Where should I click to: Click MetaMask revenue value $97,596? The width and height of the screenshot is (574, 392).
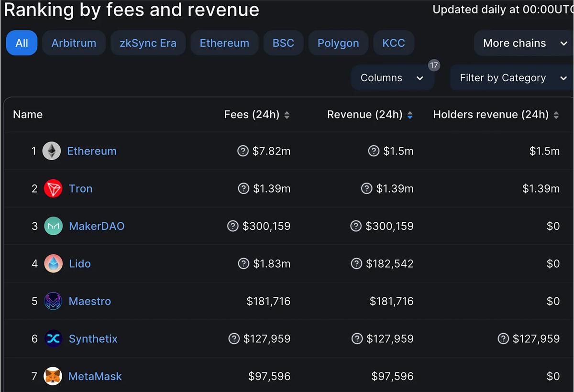click(x=393, y=376)
